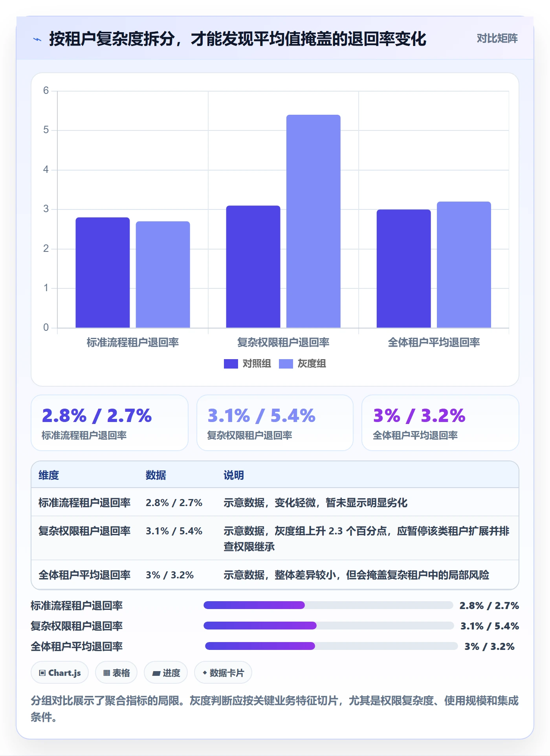
Task: Select the 进度 tag chip
Action: point(166,673)
